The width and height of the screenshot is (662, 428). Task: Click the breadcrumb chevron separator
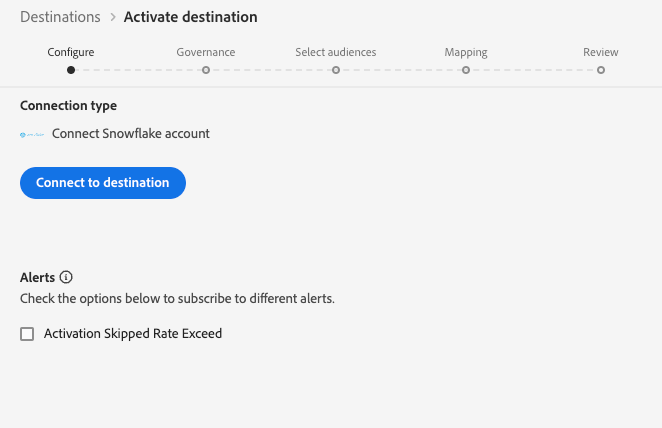pyautogui.click(x=112, y=18)
